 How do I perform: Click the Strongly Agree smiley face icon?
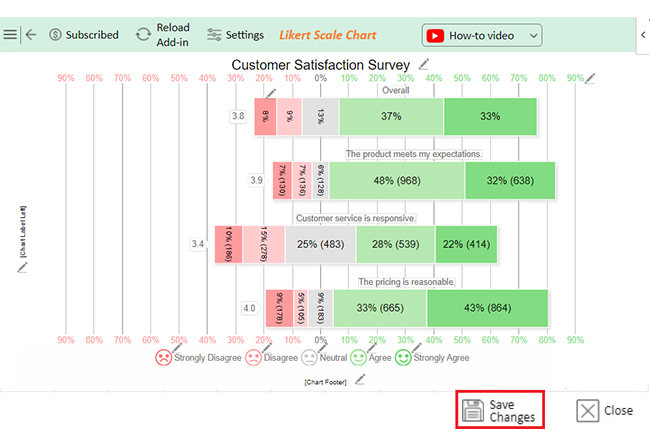coord(403,357)
